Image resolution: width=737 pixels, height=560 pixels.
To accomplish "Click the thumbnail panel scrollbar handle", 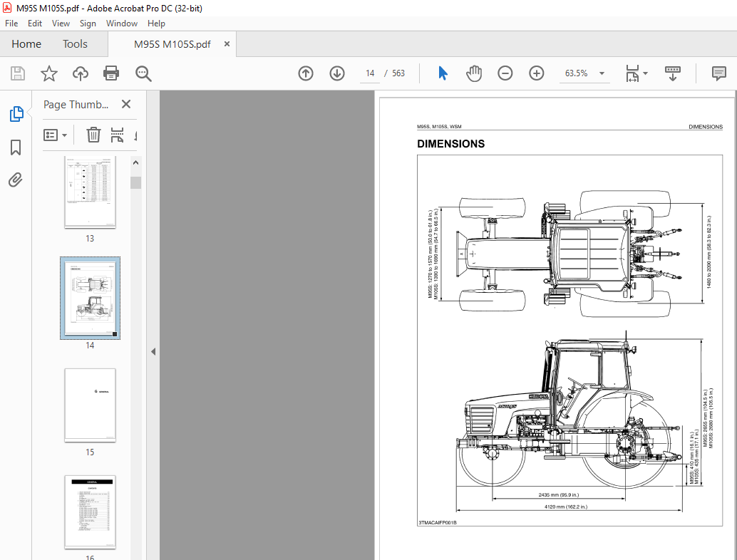I will (x=136, y=182).
